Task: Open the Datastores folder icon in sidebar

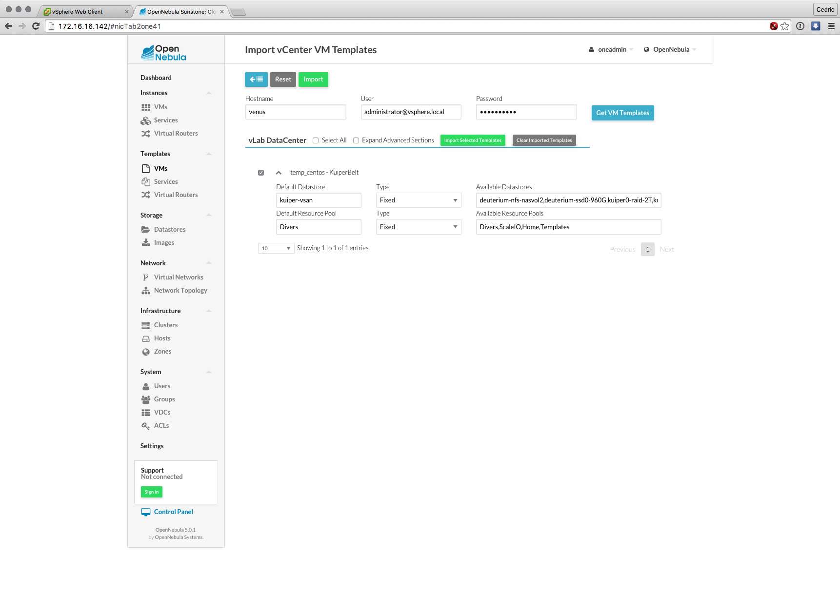Action: (145, 229)
